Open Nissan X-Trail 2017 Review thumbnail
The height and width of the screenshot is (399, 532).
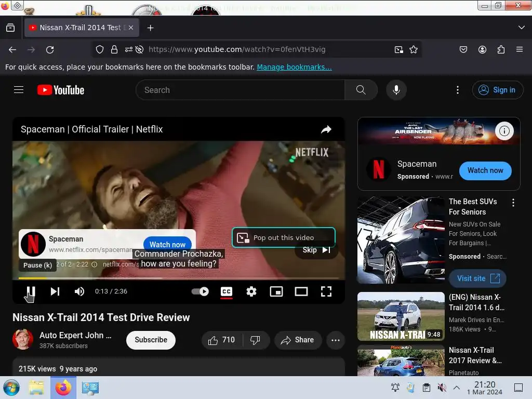(401, 361)
